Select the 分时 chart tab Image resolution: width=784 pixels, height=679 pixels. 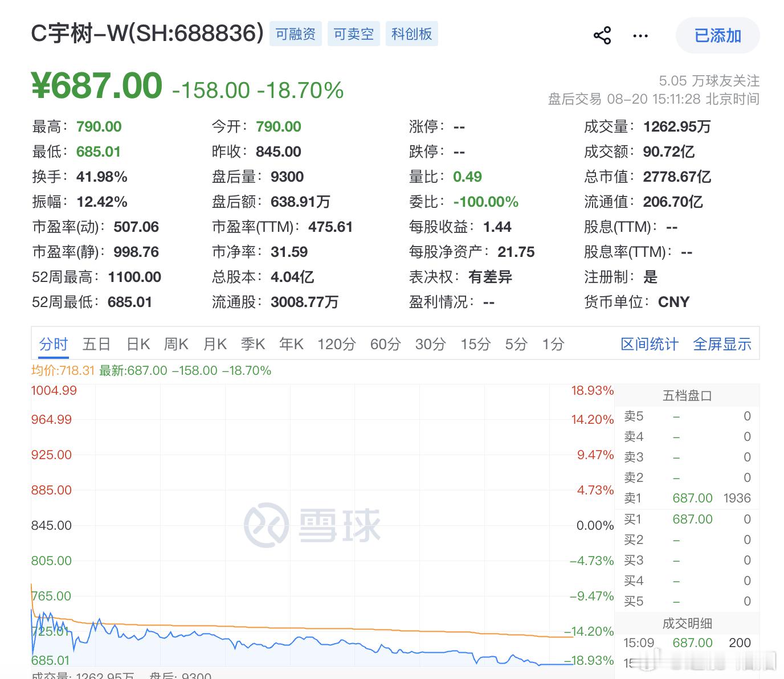coord(54,344)
